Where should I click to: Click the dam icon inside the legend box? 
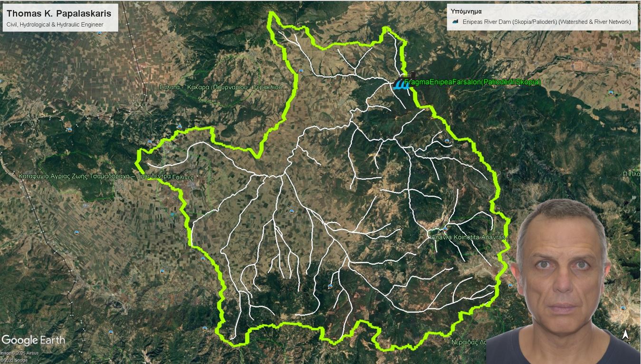(455, 22)
